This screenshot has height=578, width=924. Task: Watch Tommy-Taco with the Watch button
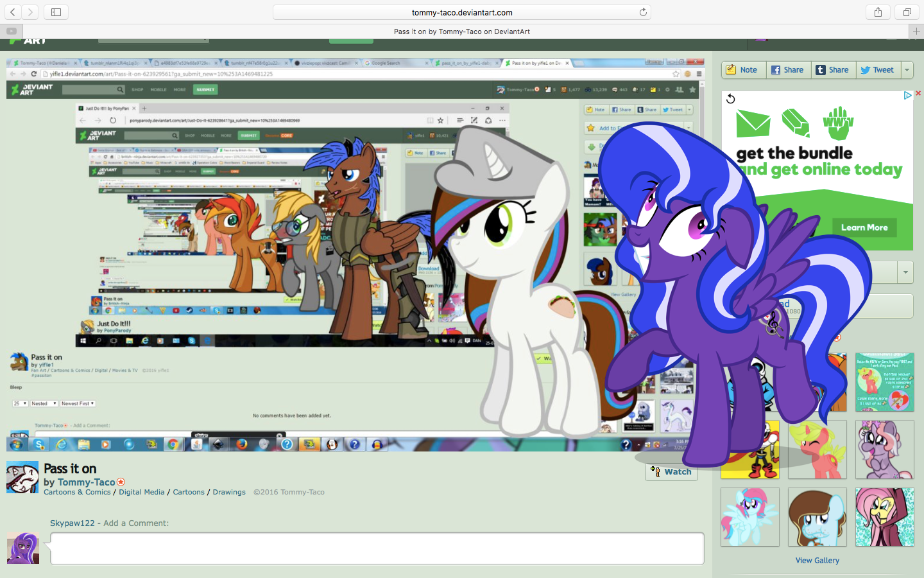click(671, 471)
